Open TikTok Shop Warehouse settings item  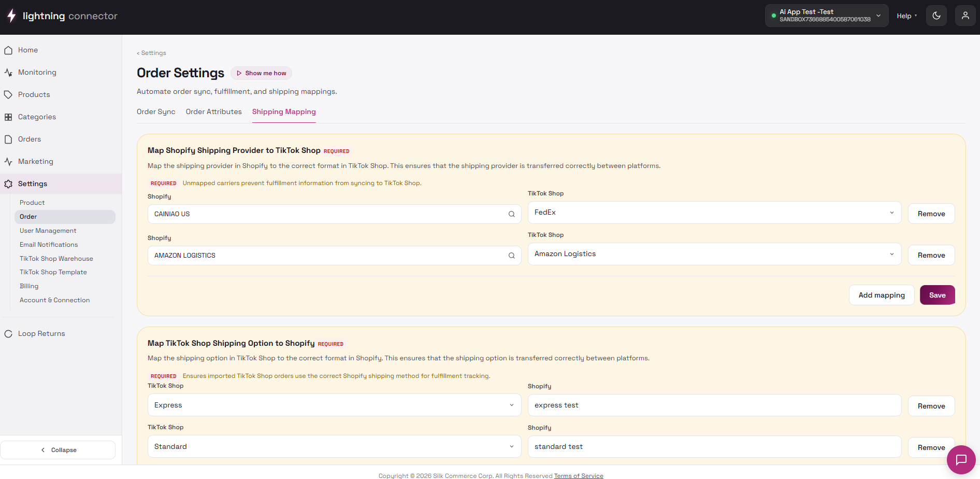(x=56, y=259)
